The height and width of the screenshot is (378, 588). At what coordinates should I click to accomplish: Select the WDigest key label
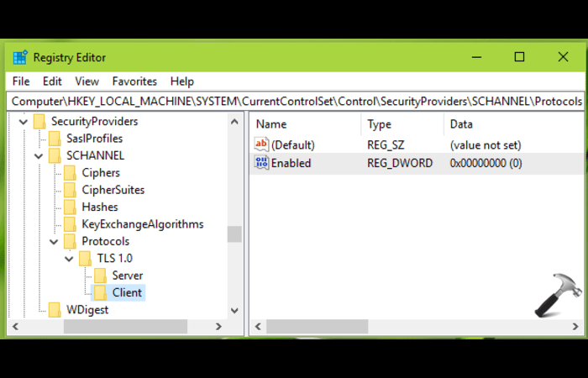click(x=87, y=310)
